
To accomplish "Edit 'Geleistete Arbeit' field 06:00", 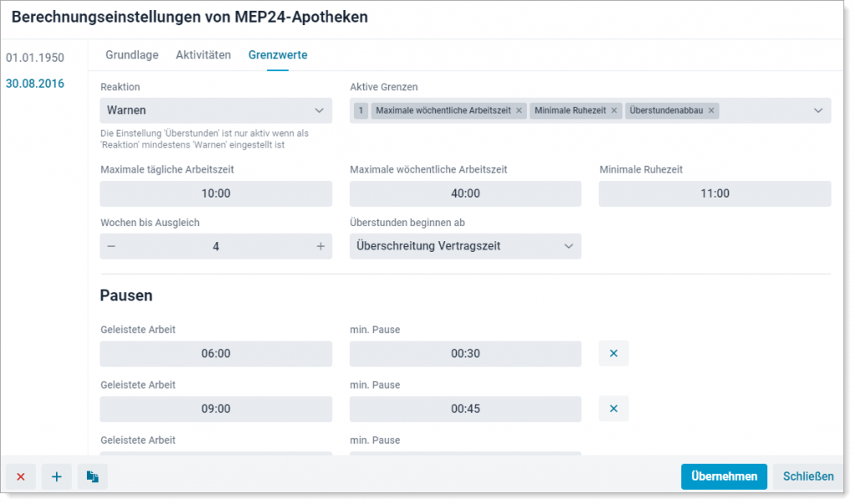I will coord(216,354).
